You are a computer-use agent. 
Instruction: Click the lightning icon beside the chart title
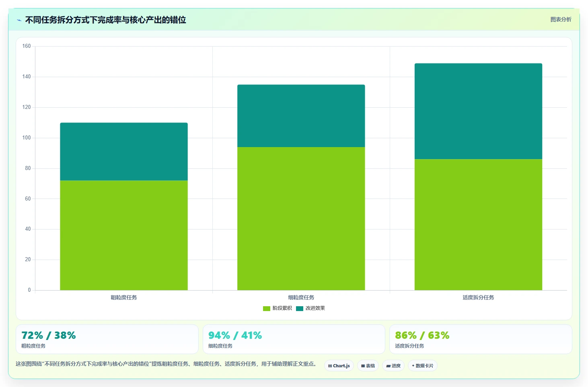coord(19,20)
